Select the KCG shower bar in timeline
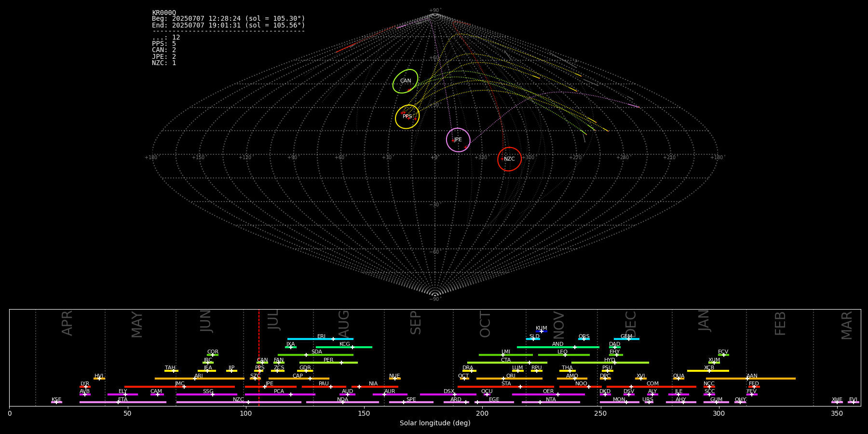The width and height of the screenshot is (868, 434). (344, 347)
